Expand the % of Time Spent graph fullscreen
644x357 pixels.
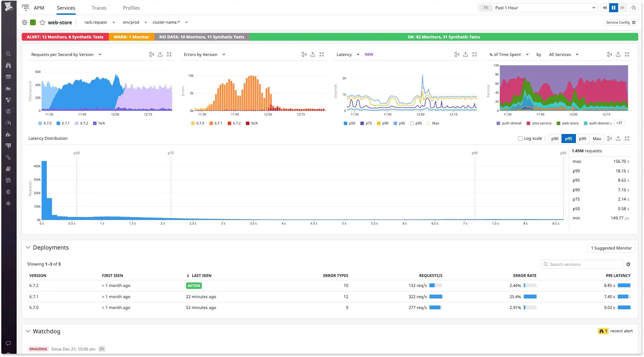tap(627, 54)
